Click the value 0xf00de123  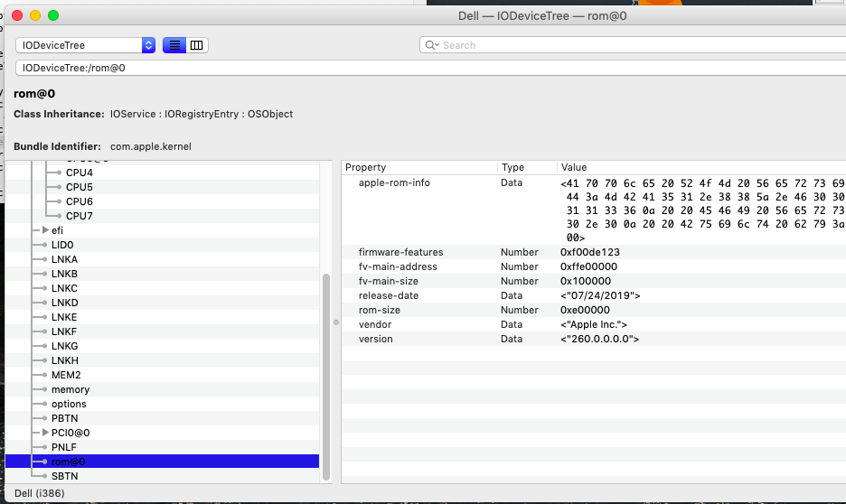coord(589,252)
